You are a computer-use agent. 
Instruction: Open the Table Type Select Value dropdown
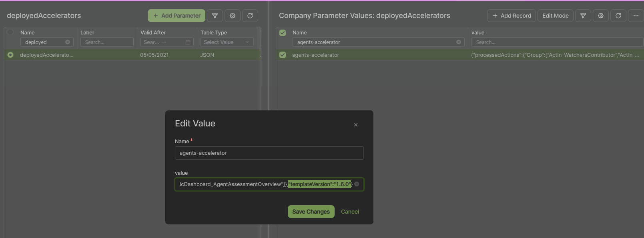click(227, 42)
